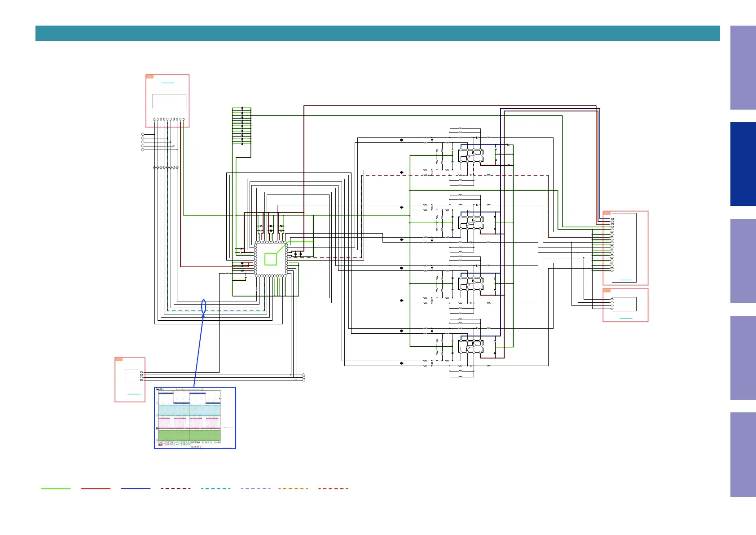The image size is (756, 535).
Task: Follow the link in the top-left connector box
Action: [167, 83]
